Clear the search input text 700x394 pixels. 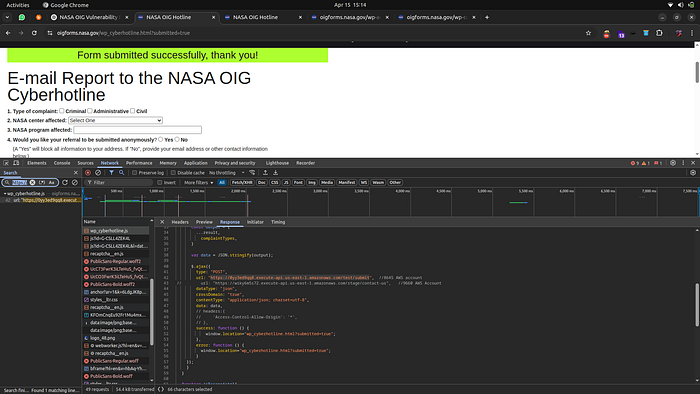pos(33,182)
